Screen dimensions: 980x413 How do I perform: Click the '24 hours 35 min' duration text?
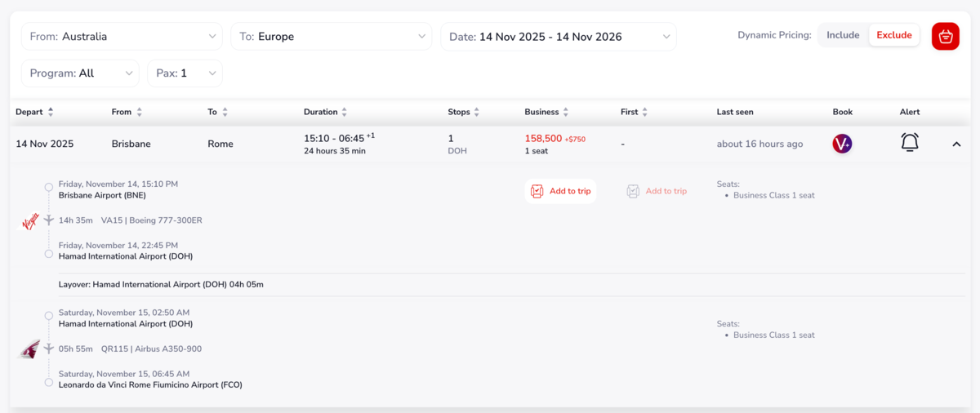click(x=335, y=151)
